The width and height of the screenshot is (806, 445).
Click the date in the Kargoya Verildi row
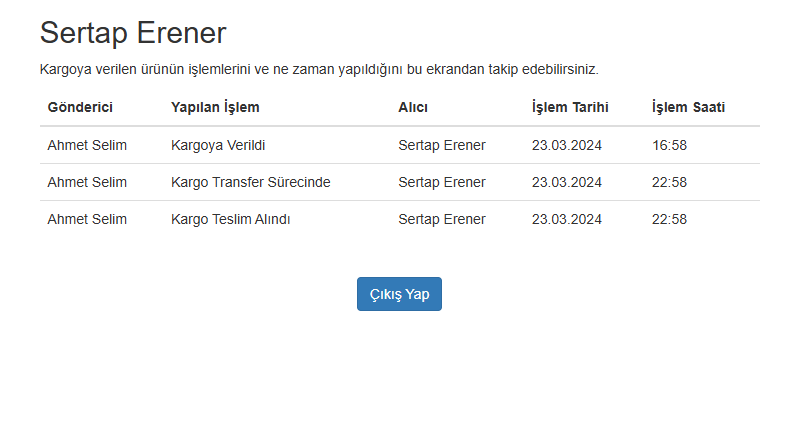(x=566, y=145)
